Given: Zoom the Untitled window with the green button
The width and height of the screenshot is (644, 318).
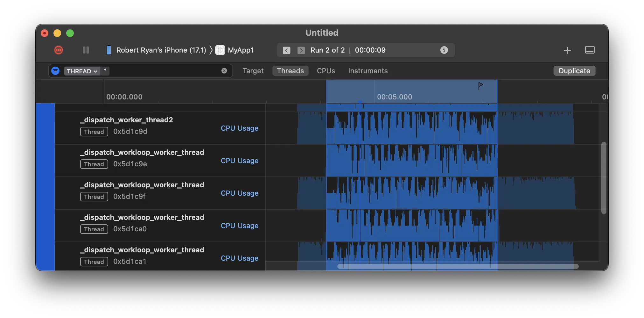Looking at the screenshot, I should (70, 33).
